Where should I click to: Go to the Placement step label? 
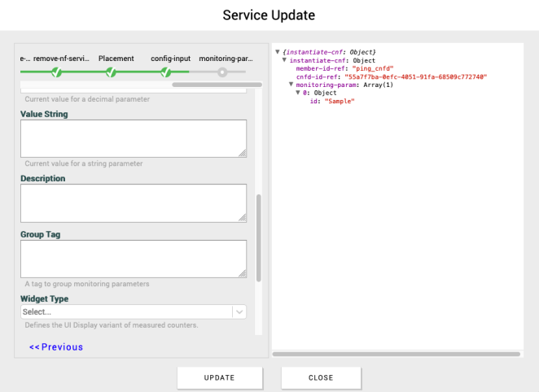[116, 59]
